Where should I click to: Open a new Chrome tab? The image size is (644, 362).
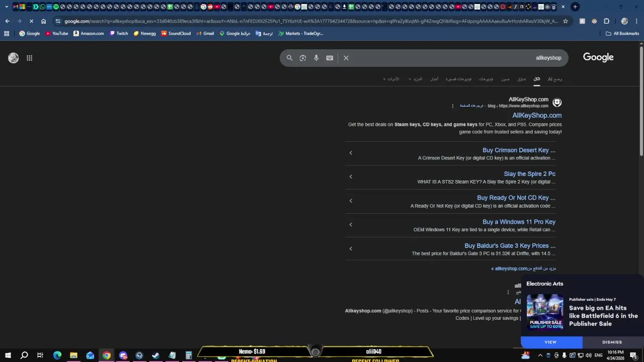575,7
